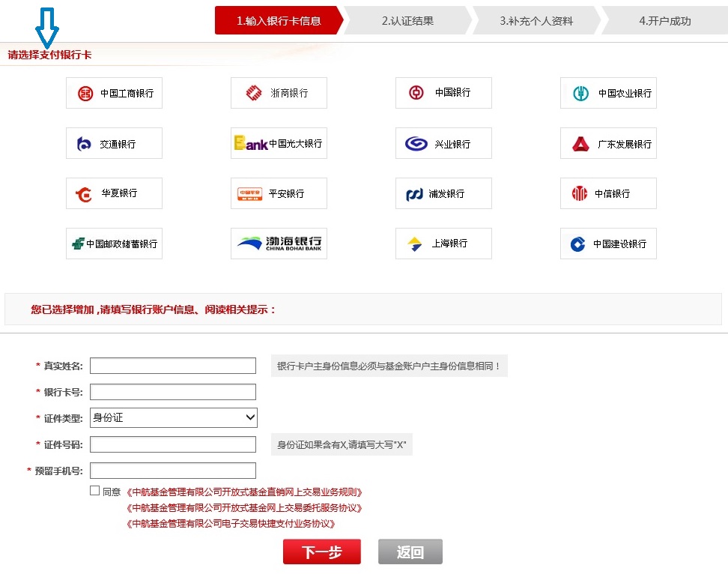
Task: Pick the 兴业银行 bank icon
Action: pyautogui.click(x=444, y=143)
